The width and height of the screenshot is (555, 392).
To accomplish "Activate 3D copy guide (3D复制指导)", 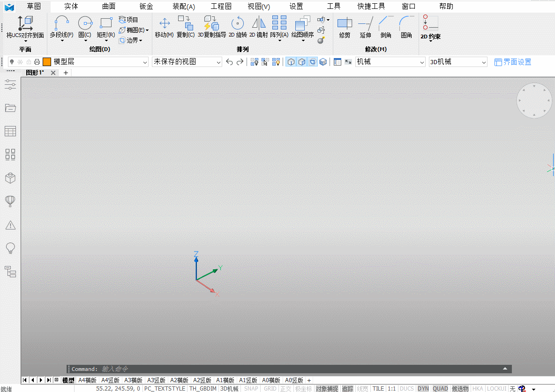I will [212, 27].
